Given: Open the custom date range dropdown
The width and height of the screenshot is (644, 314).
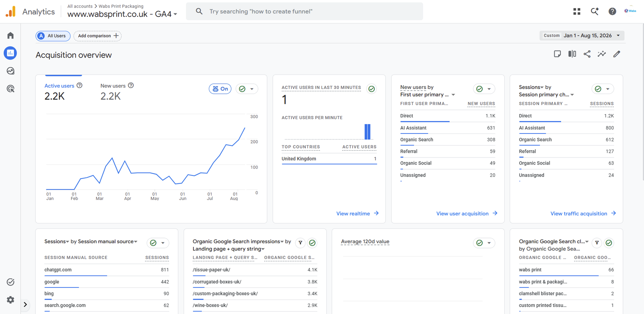Looking at the screenshot, I should (582, 35).
